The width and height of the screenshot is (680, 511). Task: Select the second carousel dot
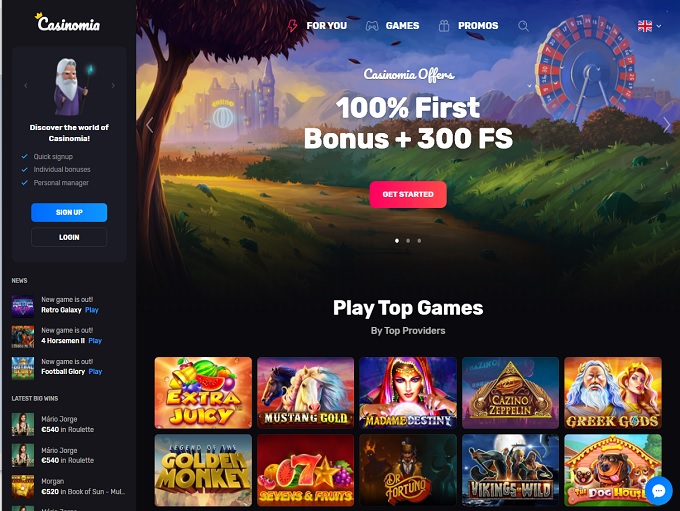[408, 241]
